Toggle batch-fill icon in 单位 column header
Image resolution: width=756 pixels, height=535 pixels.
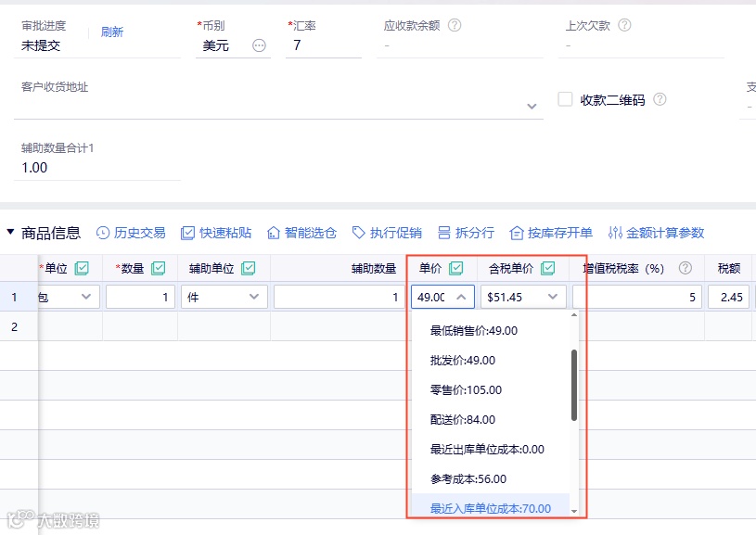coord(82,268)
